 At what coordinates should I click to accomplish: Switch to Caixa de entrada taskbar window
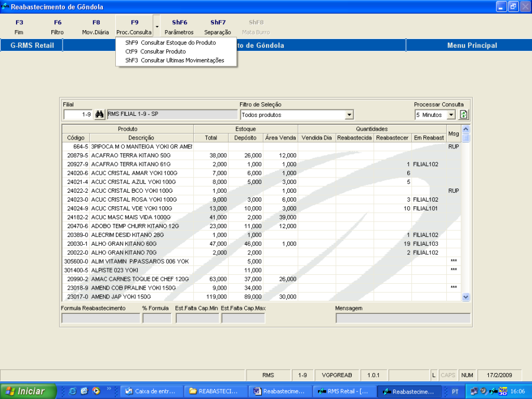tap(152, 391)
